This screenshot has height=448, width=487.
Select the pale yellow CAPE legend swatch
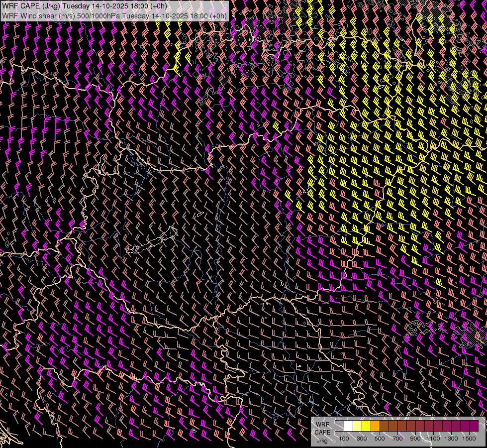click(357, 426)
